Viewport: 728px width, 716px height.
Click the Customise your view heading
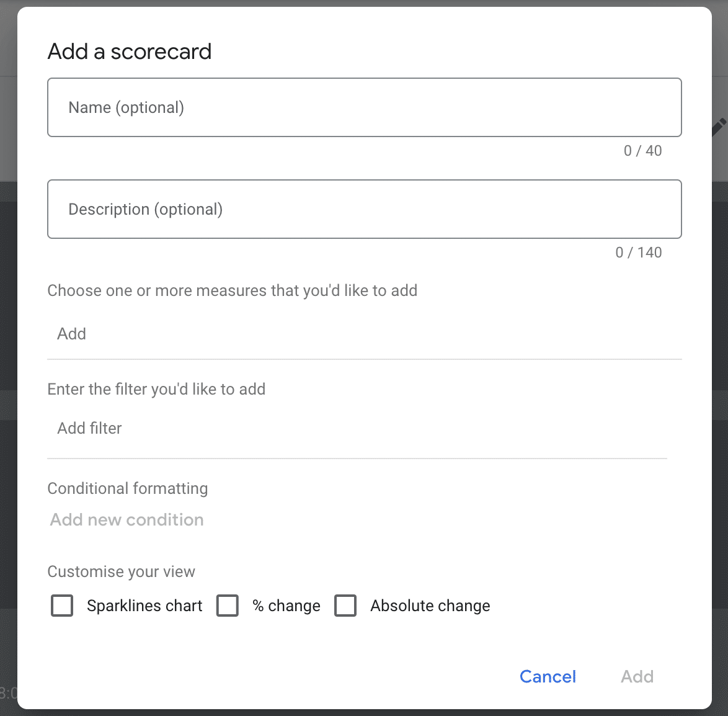122,571
